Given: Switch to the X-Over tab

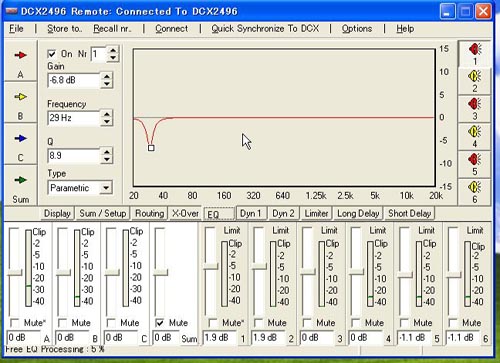Looking at the screenshot, I should pyautogui.click(x=185, y=213).
